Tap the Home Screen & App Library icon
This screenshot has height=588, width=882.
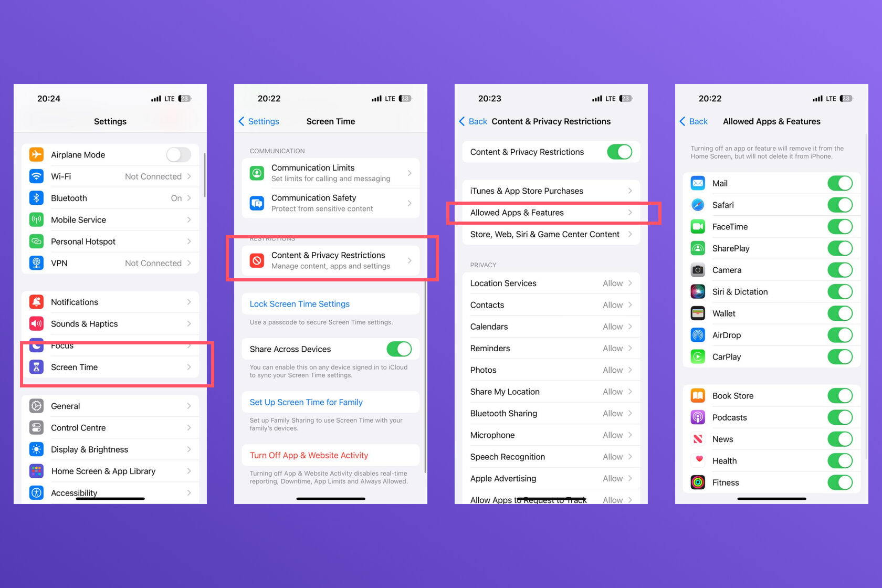[36, 471]
